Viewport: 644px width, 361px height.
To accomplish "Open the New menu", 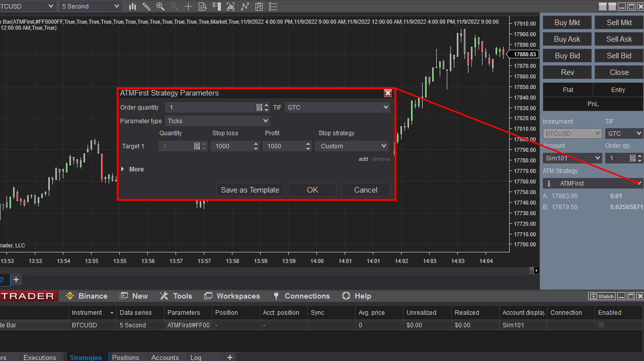I will (134, 296).
